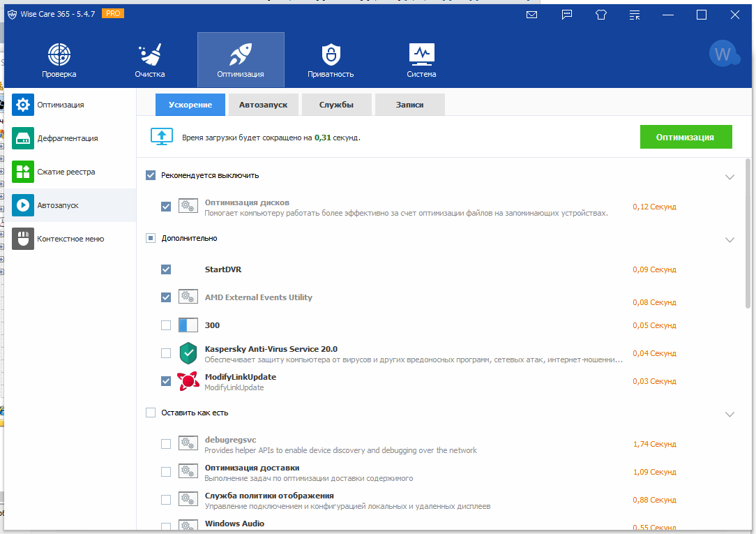Screen dimensions: 756x534
Task: Click the Сжатие реестра green blocks icon
Action: pyautogui.click(x=22, y=172)
